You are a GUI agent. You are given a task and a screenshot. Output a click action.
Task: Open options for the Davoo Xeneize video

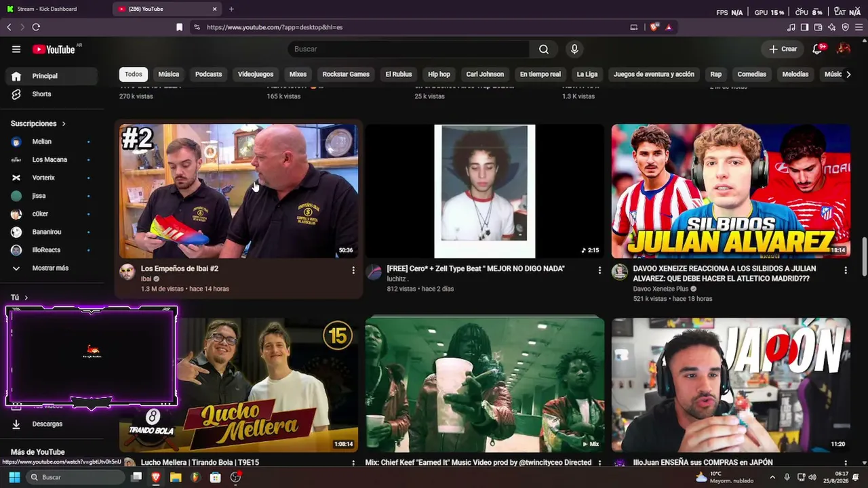[846, 270]
